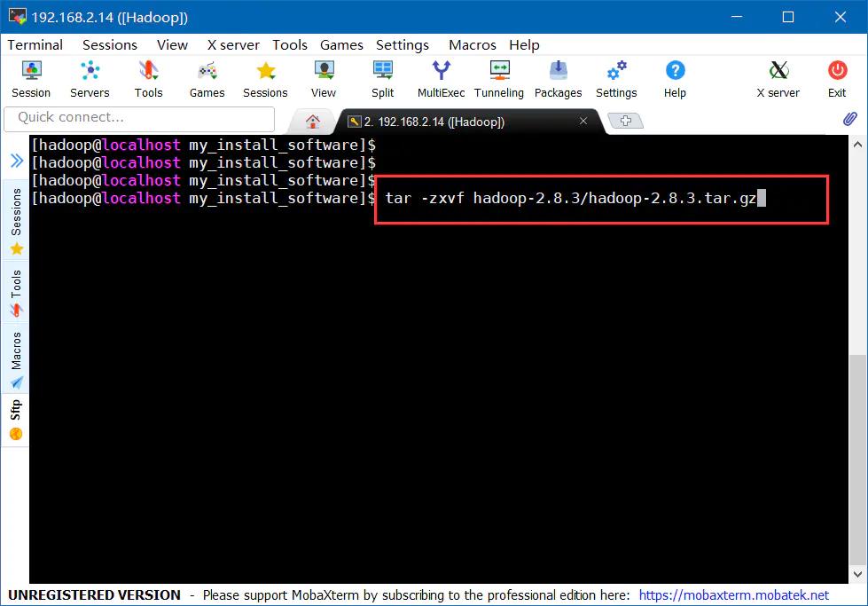868x606 pixels.
Task: Click the new tab plus button
Action: pyautogui.click(x=626, y=122)
